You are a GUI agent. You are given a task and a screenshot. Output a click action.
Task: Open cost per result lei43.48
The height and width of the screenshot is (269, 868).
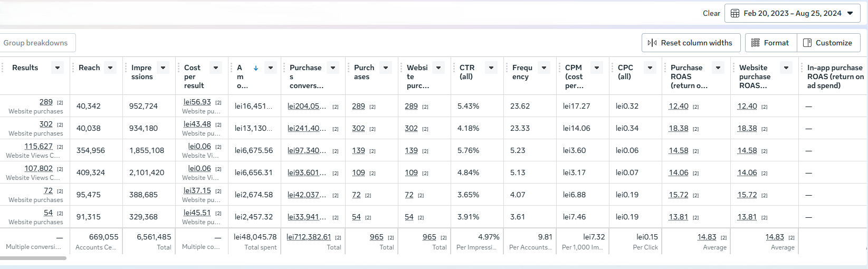coord(197,124)
